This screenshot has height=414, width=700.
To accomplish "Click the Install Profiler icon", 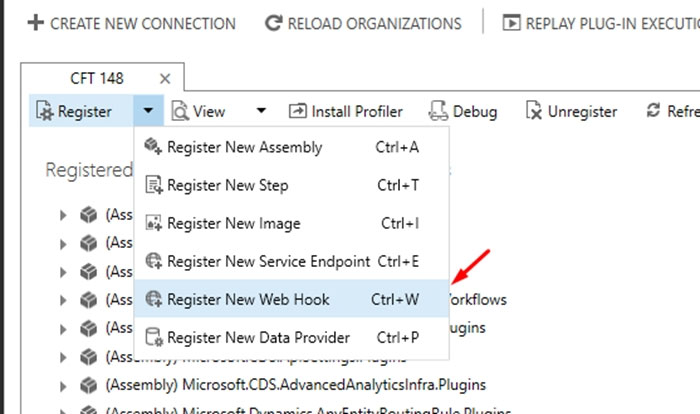I will [298, 111].
